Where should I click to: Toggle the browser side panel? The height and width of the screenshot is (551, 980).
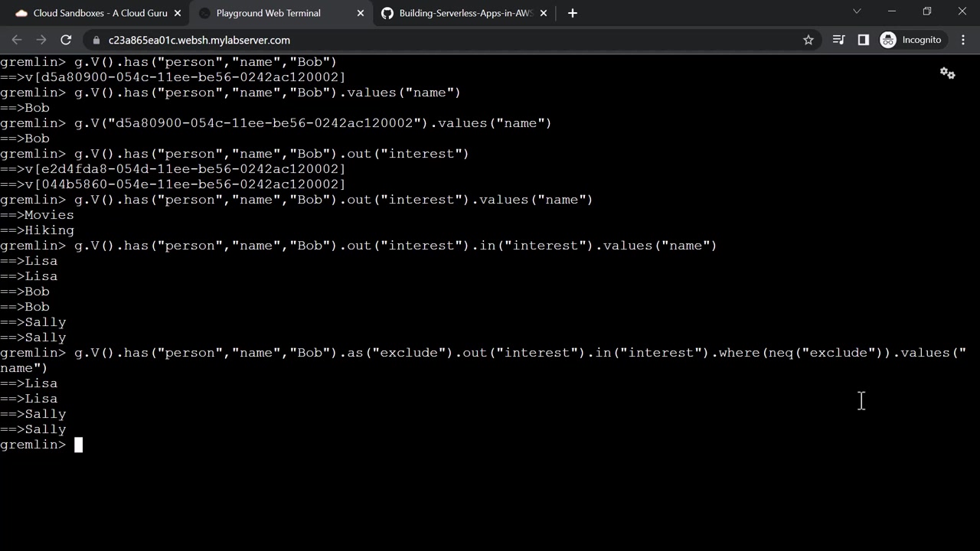click(x=863, y=40)
